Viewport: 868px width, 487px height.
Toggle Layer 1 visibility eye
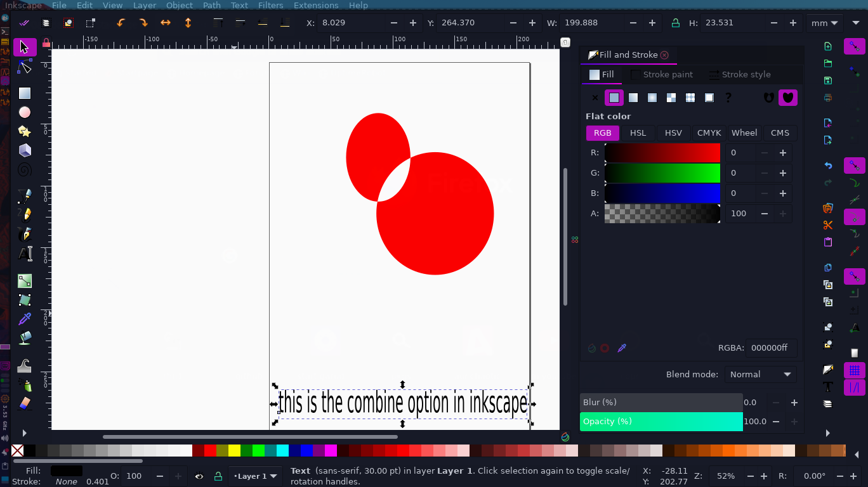tap(199, 476)
